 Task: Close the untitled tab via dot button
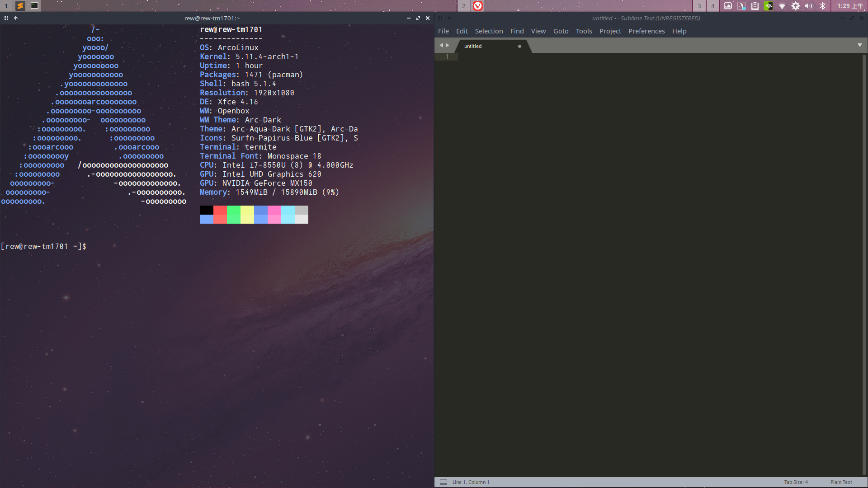[519, 46]
